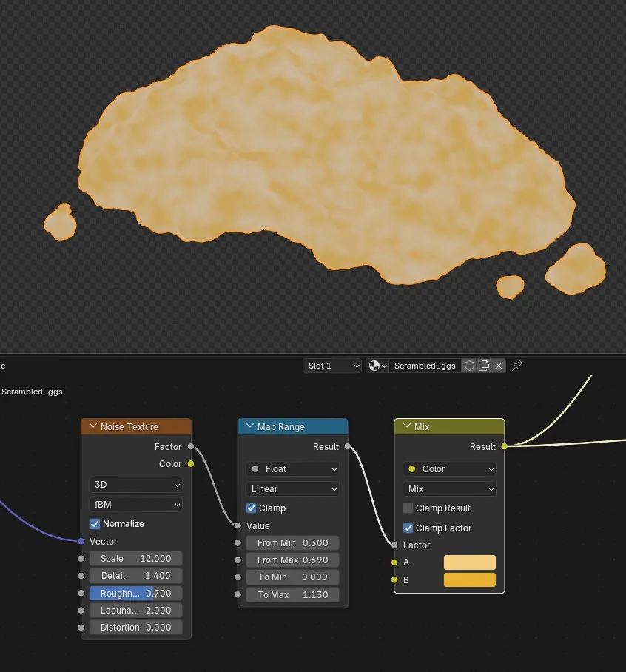
Task: Open the Slot 1 dropdown
Action: pyautogui.click(x=332, y=366)
